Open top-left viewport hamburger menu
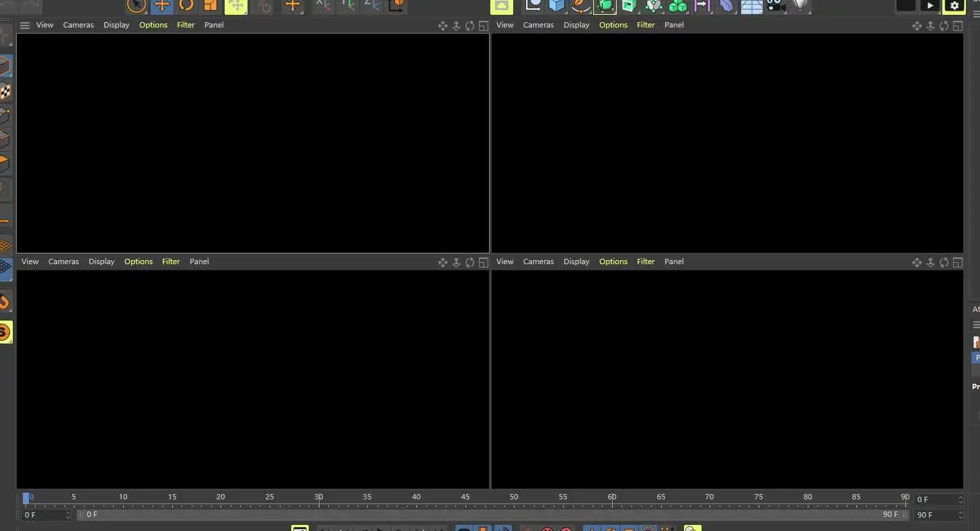980x531 pixels. click(x=25, y=25)
